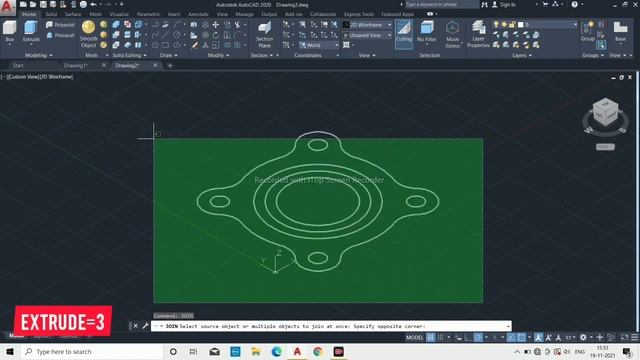Screen dimensions: 640x360
Task: Click the Base view tool
Action: coord(620,32)
